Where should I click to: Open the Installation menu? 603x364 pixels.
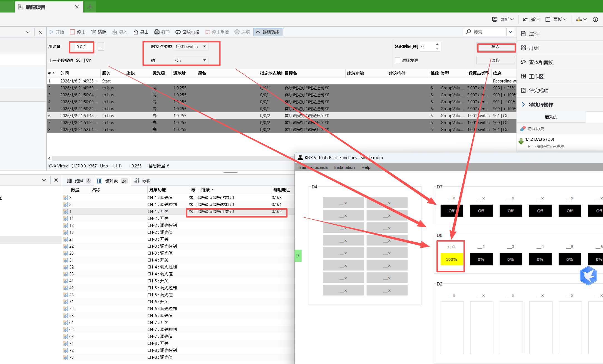(x=344, y=167)
